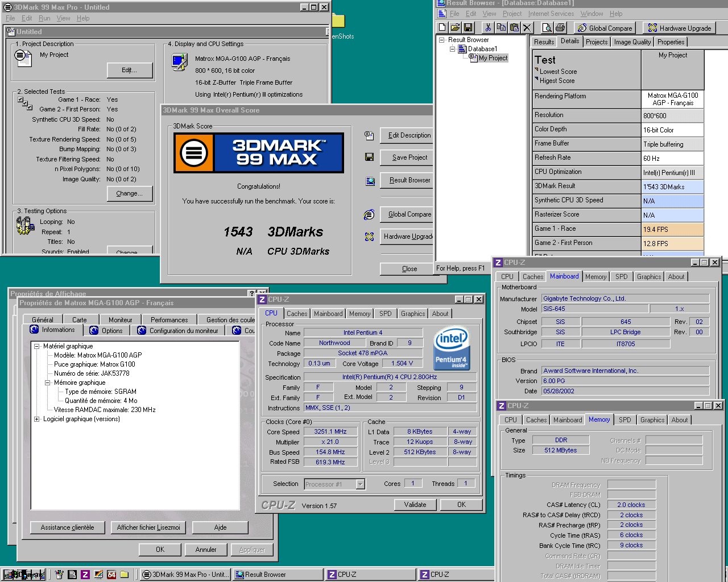This screenshot has height=582, width=728.
Task: Click the New document icon in Result Browser toolbar
Action: 442,27
